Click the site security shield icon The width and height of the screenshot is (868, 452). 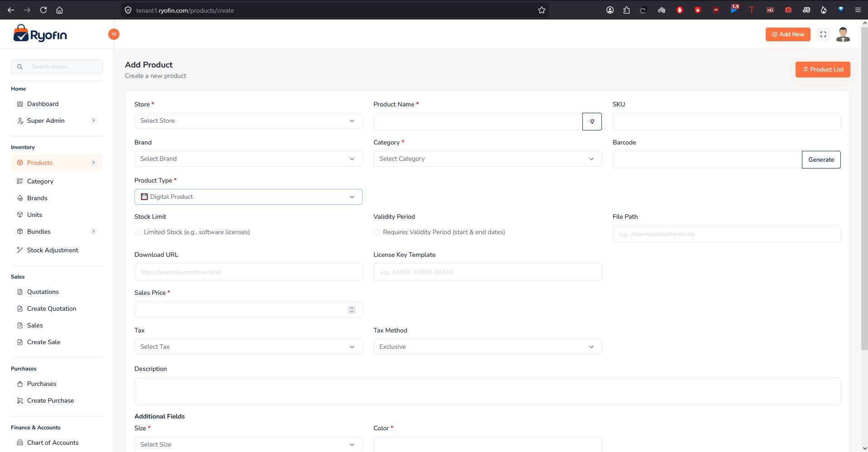(x=128, y=10)
